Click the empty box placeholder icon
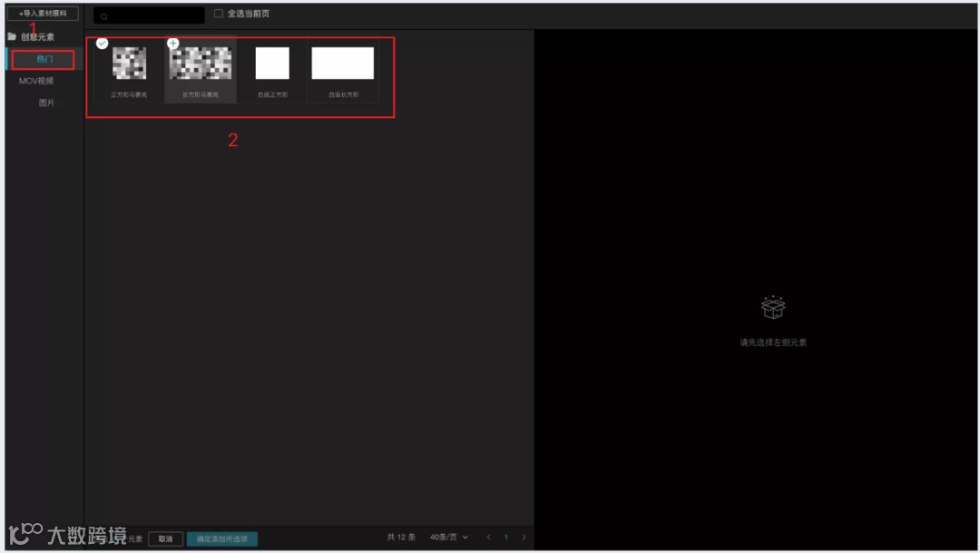 (773, 307)
